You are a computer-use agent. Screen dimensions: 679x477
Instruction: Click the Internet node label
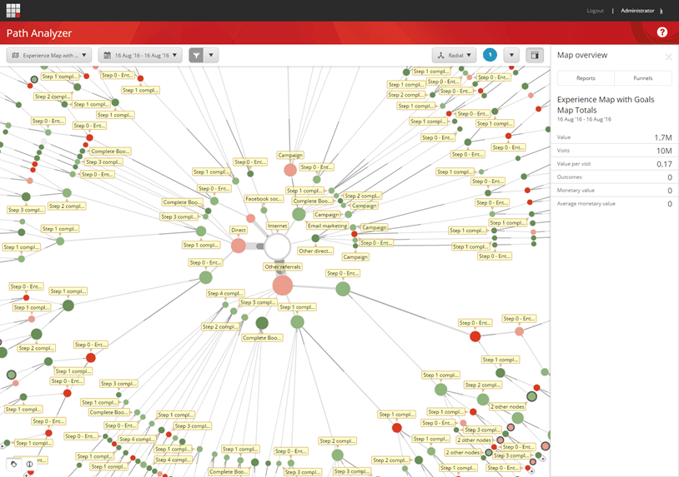[277, 226]
